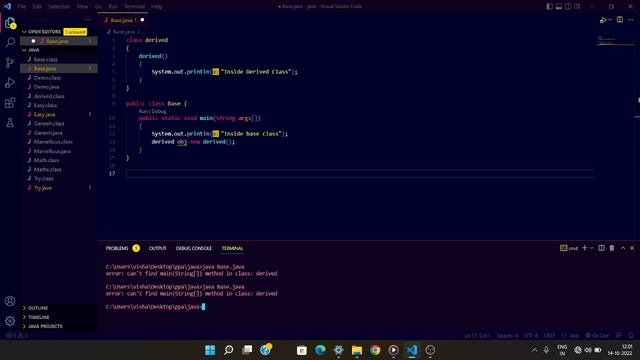Select the Base.java editor tab
This screenshot has height=360, width=640.
[x=123, y=20]
